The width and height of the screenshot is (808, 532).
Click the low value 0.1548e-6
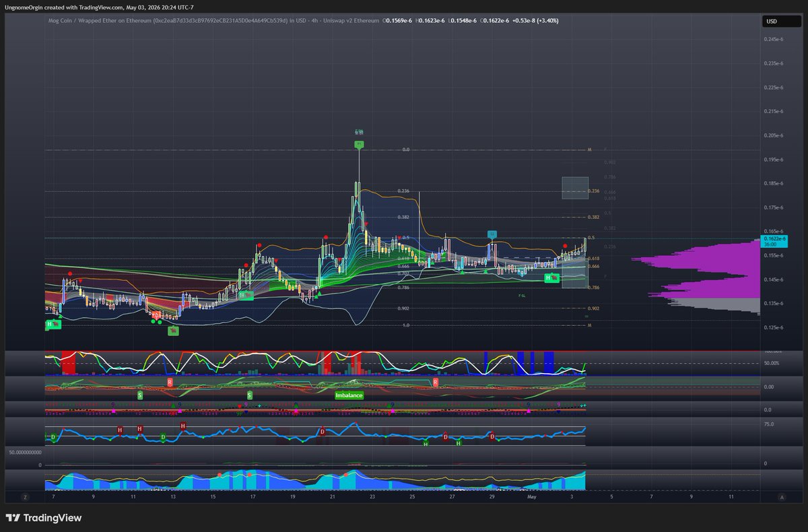tap(463, 20)
